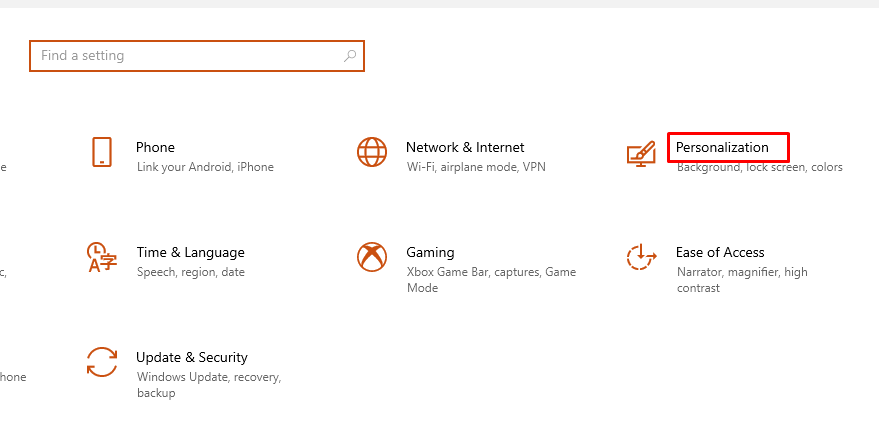Open Ease of Access settings title
879x448 pixels.
[x=720, y=252]
